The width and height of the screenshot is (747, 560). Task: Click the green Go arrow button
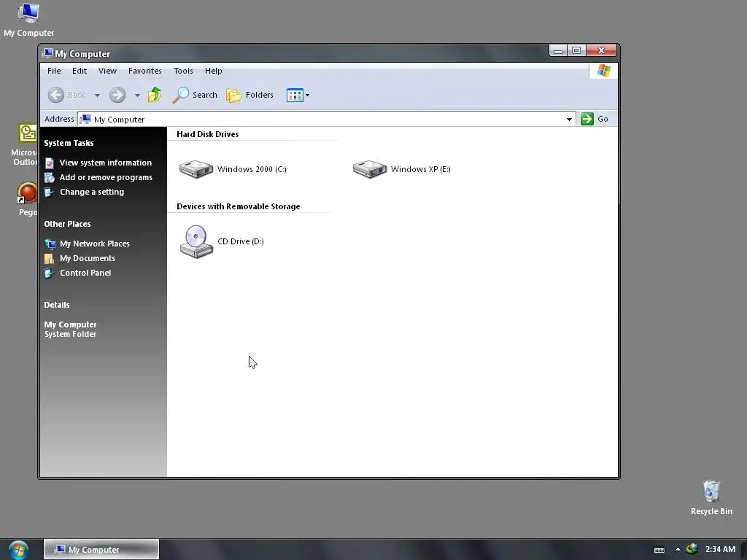(x=587, y=119)
